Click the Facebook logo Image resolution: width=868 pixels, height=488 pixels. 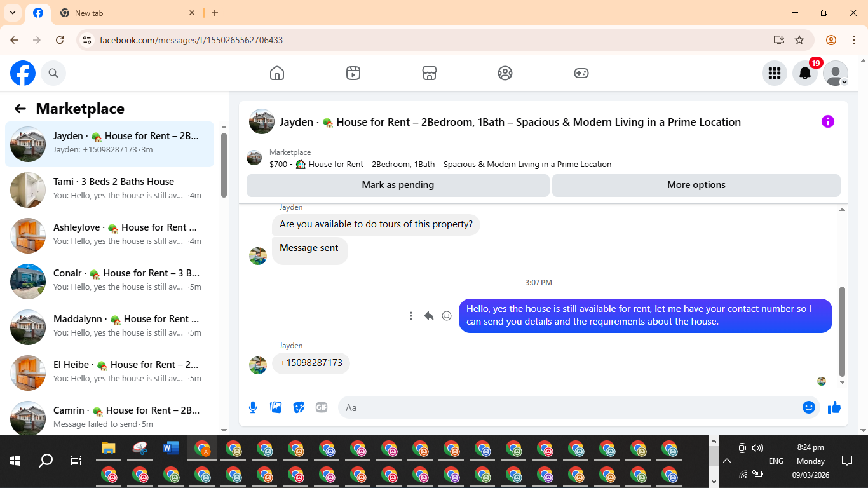(23, 73)
